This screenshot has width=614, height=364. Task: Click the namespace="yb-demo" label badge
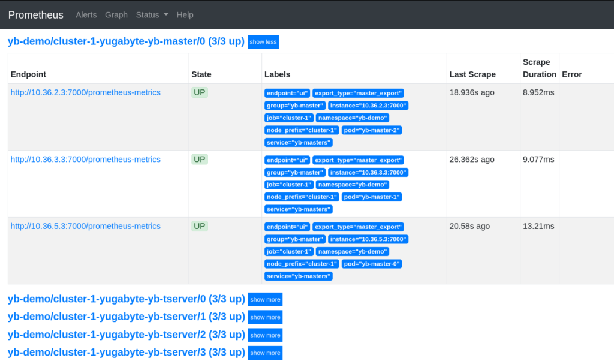[x=353, y=118]
